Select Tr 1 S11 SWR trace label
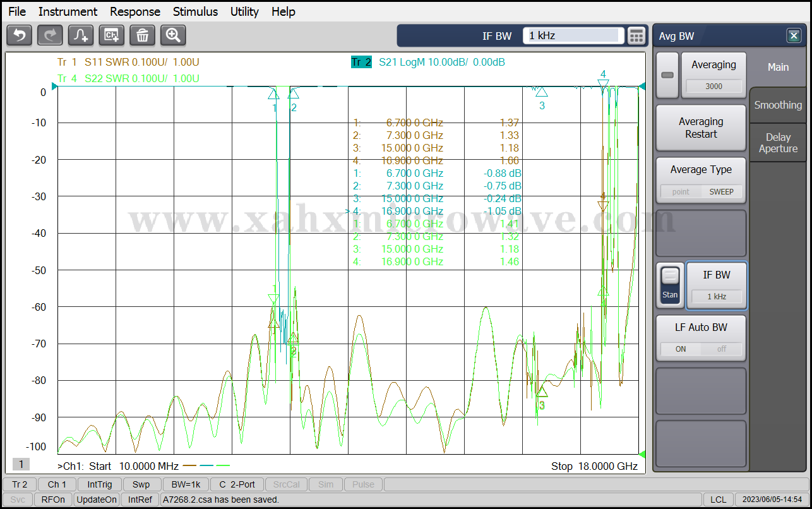The width and height of the screenshot is (812, 509). click(128, 62)
